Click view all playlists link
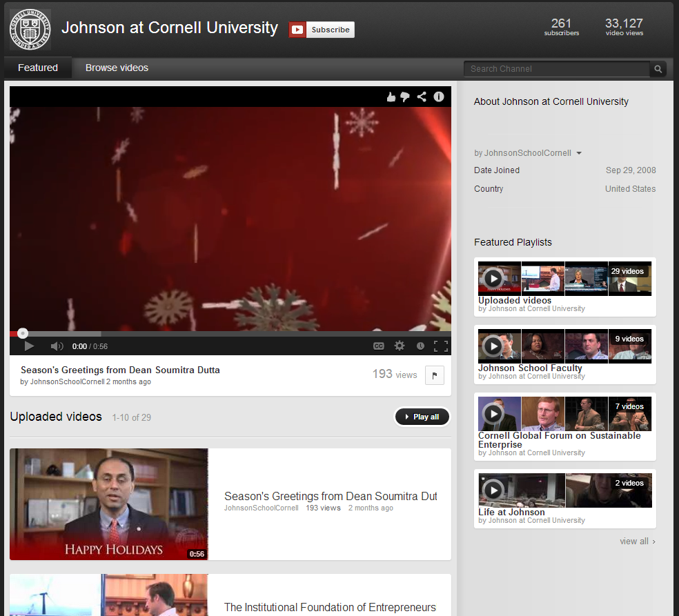The height and width of the screenshot is (616, 679). [638, 542]
